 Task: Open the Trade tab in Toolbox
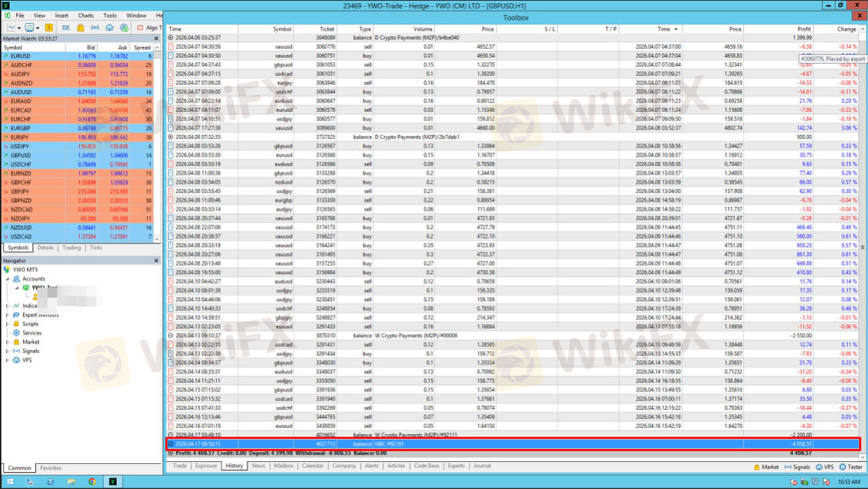point(180,466)
